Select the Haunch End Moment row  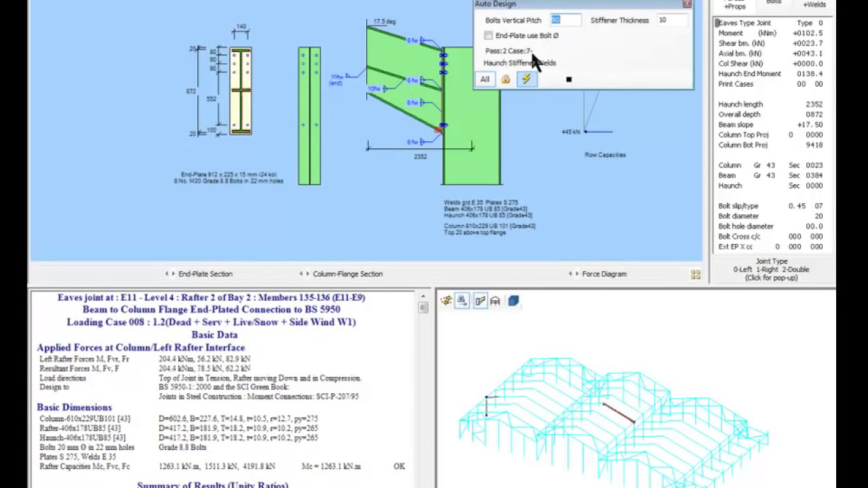pyautogui.click(x=771, y=74)
